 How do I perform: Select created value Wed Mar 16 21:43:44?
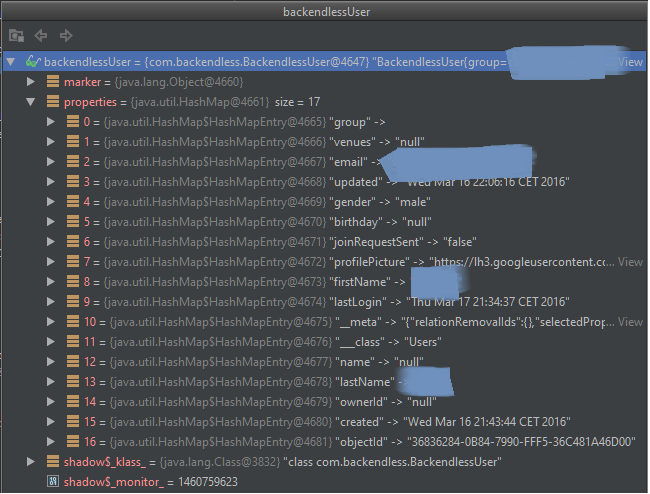tap(487, 422)
